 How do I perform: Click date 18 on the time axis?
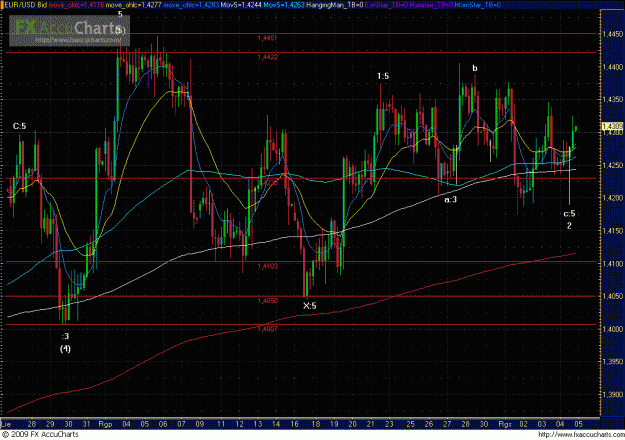[x=315, y=424]
